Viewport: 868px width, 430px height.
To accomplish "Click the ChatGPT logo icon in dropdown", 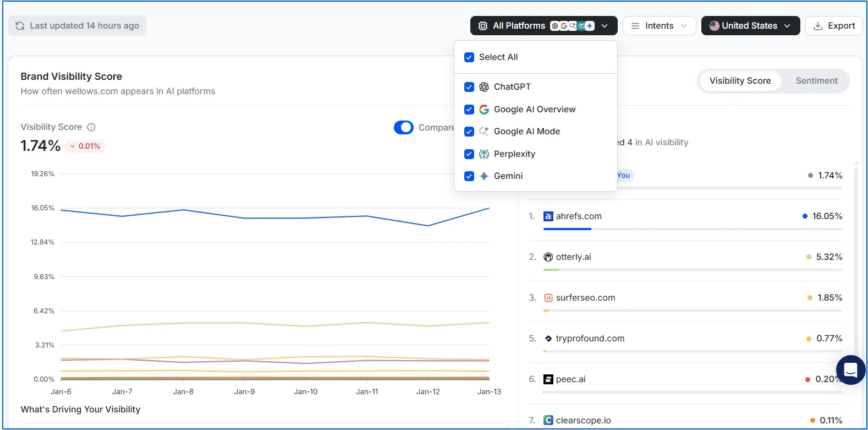I will point(484,87).
